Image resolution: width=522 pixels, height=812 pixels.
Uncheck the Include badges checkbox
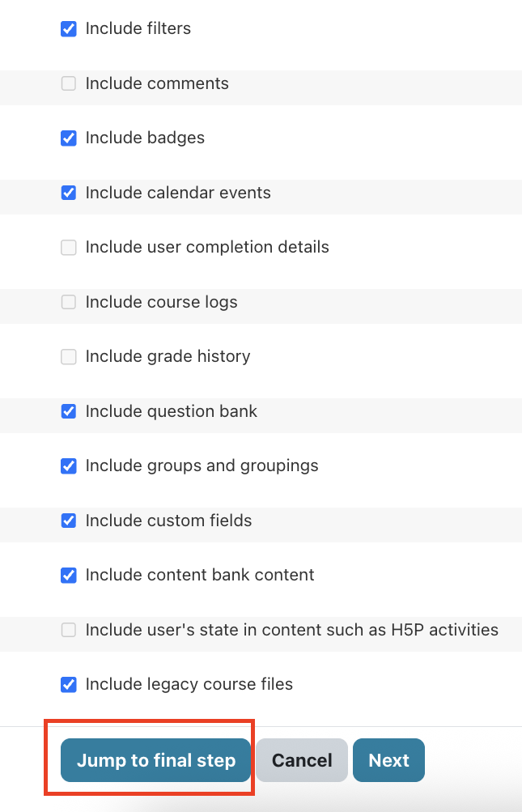click(69, 138)
